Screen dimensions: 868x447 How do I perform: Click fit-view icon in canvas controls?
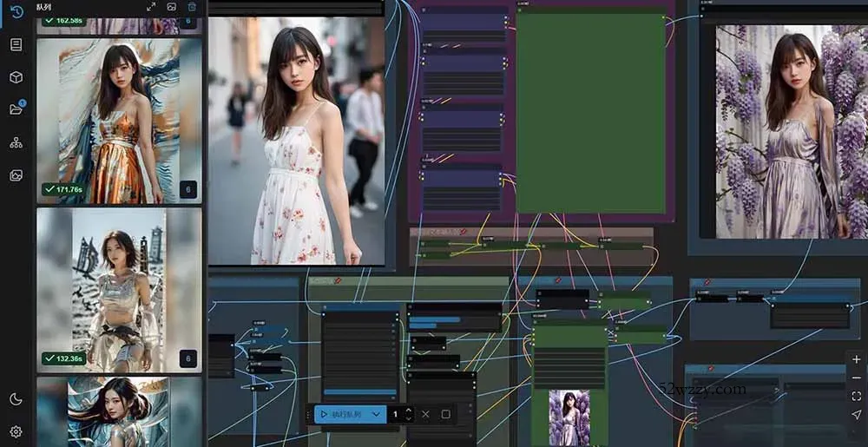(x=856, y=397)
